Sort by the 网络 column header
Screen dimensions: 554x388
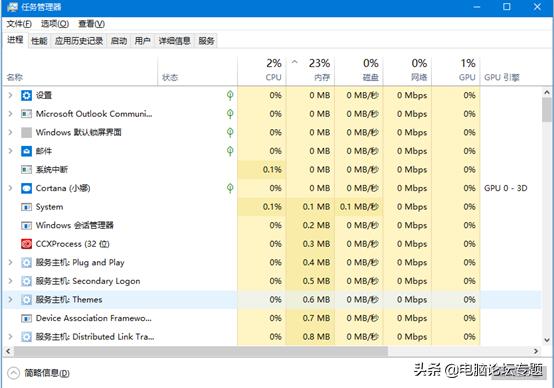[x=407, y=72]
